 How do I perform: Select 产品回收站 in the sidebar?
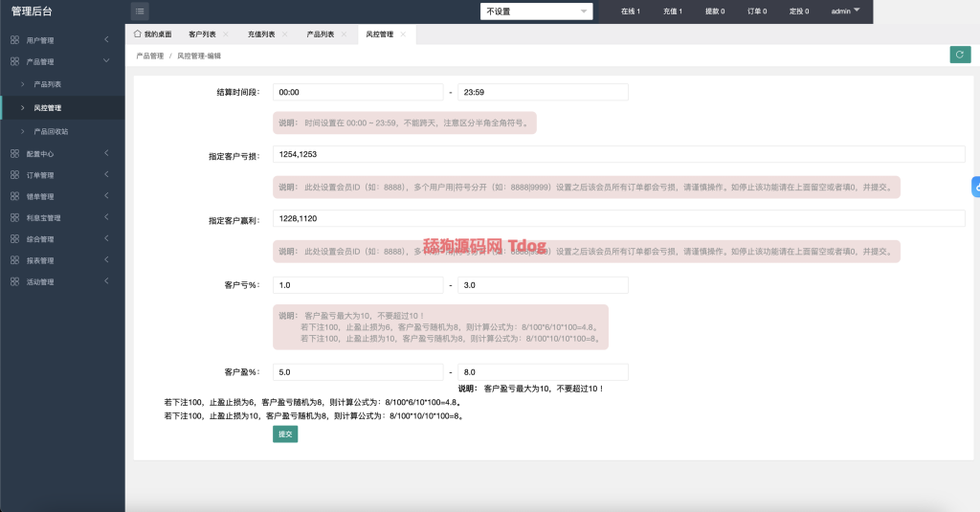click(51, 131)
